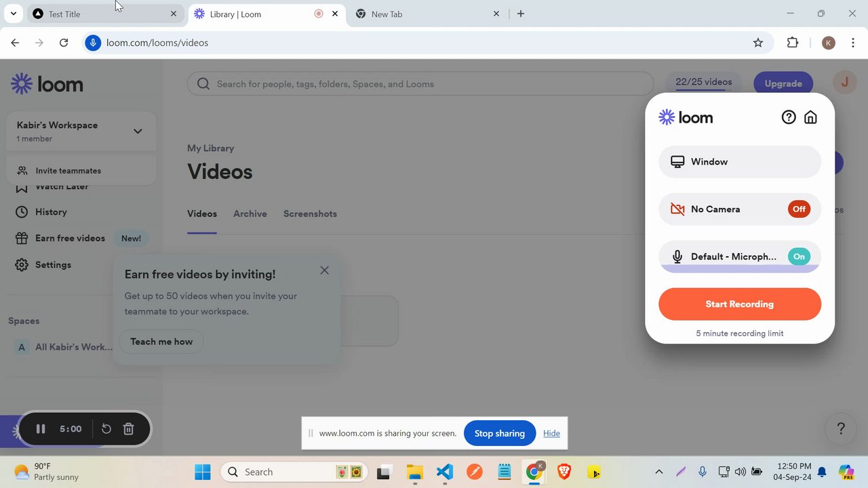
Task: Open Task View from taskbar
Action: tap(384, 472)
